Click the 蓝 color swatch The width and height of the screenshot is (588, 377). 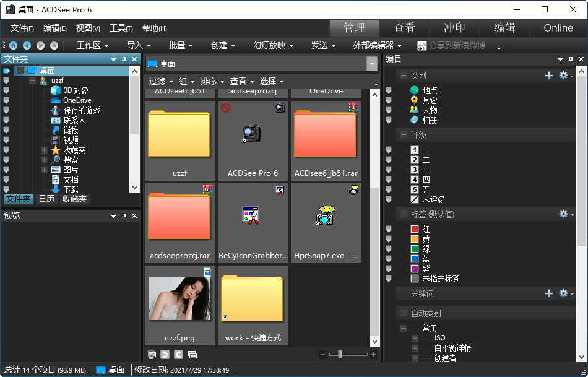point(414,259)
